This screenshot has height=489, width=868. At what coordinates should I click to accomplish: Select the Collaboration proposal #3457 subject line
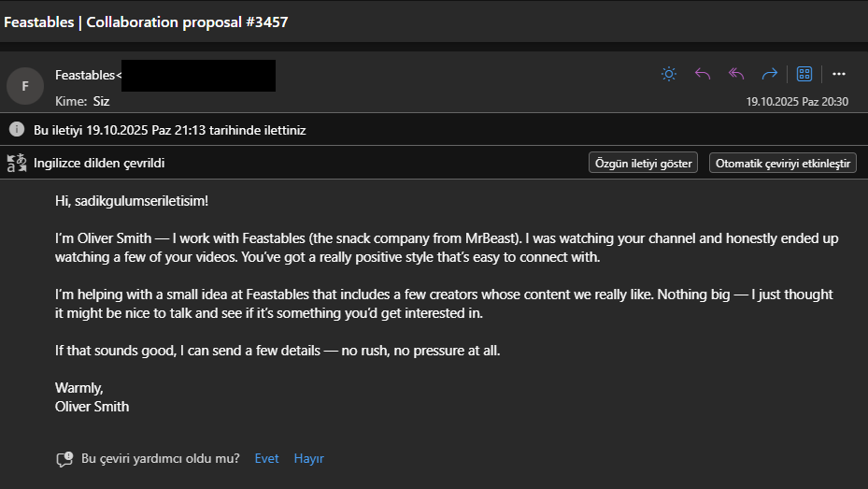point(147,22)
